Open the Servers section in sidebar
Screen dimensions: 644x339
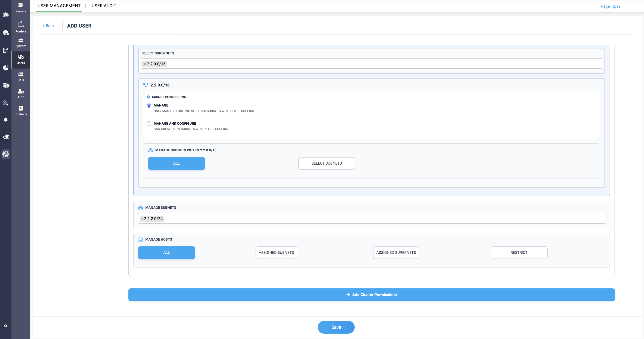21,7
